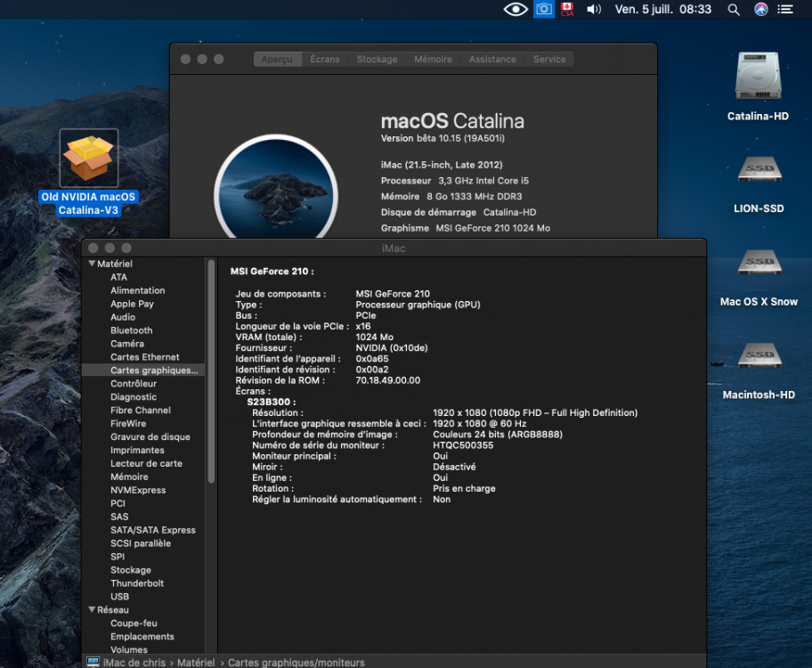
Task: Select Gravure de disque in the sidebar
Action: [150, 436]
